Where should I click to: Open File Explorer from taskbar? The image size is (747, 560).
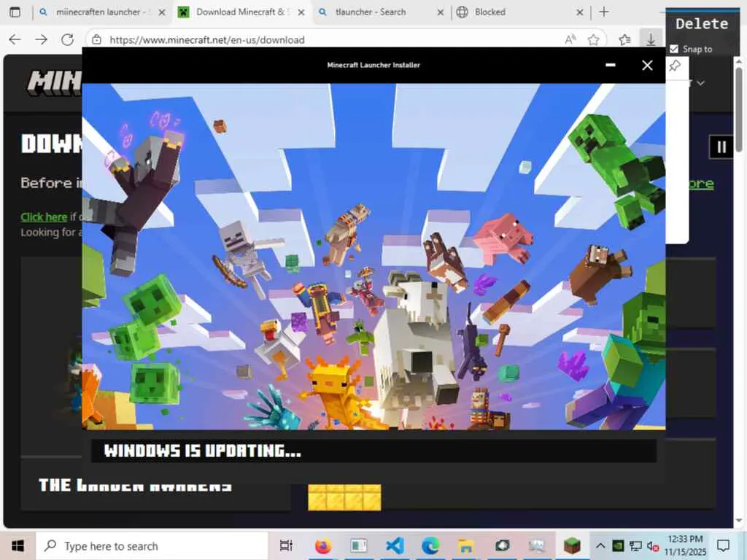pyautogui.click(x=466, y=545)
